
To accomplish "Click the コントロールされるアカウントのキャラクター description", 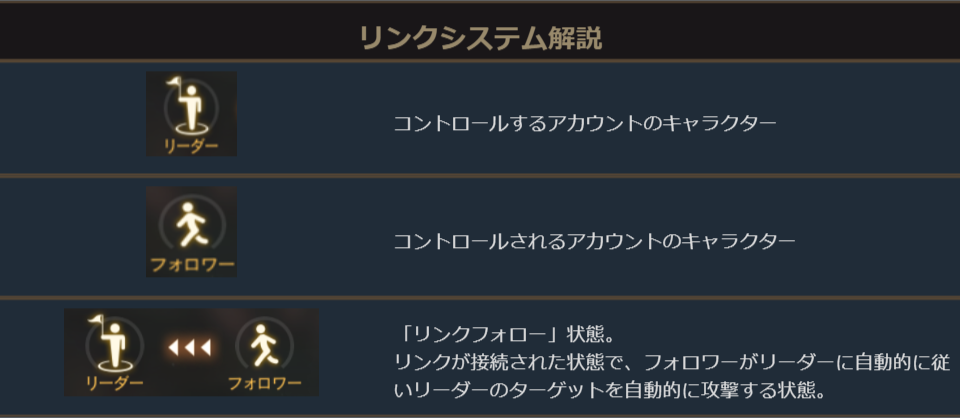I will [594, 242].
